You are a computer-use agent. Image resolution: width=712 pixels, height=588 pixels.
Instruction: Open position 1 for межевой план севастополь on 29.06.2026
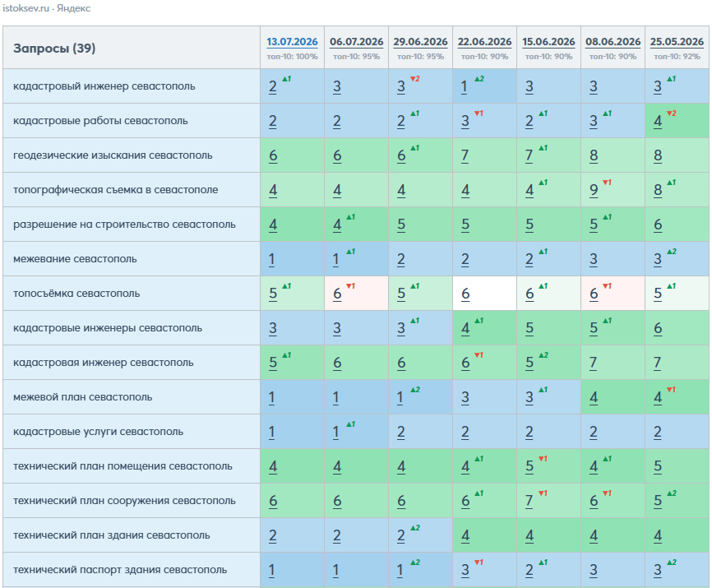click(x=400, y=397)
